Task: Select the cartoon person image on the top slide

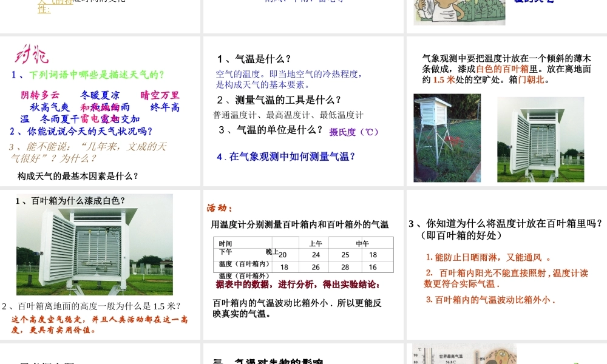Action: [x=459, y=12]
